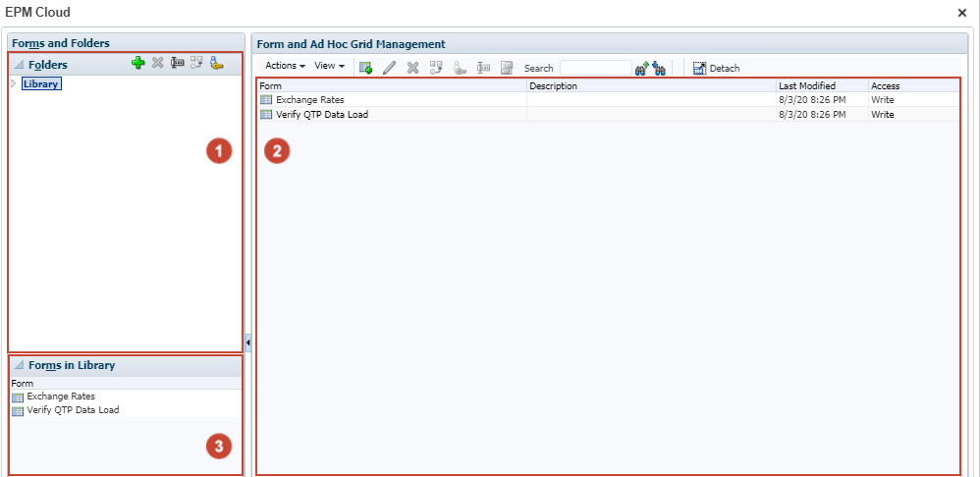Select Verify QTP Data Load in main grid
Viewport: 980px width, 477px height.
(x=608, y=114)
